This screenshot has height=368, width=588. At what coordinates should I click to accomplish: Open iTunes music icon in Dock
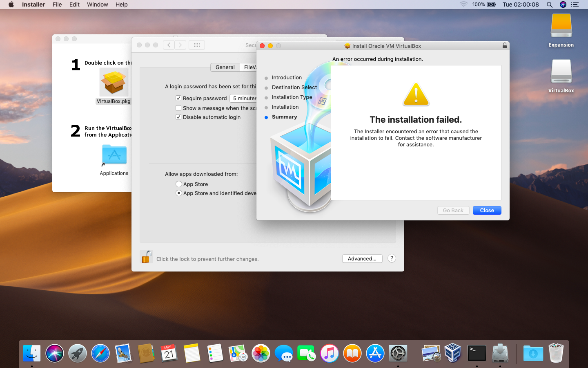click(x=330, y=353)
